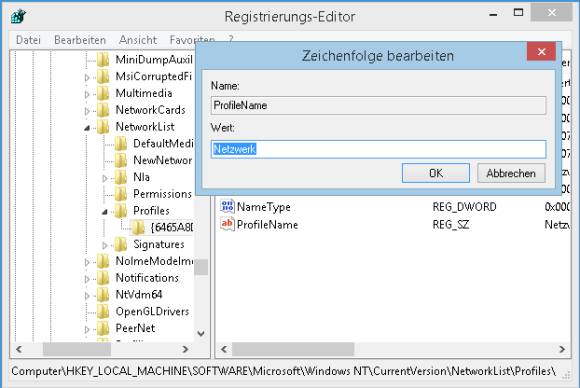Select the NtVdm64 folder icon
This screenshot has height=388, width=580.
103,295
